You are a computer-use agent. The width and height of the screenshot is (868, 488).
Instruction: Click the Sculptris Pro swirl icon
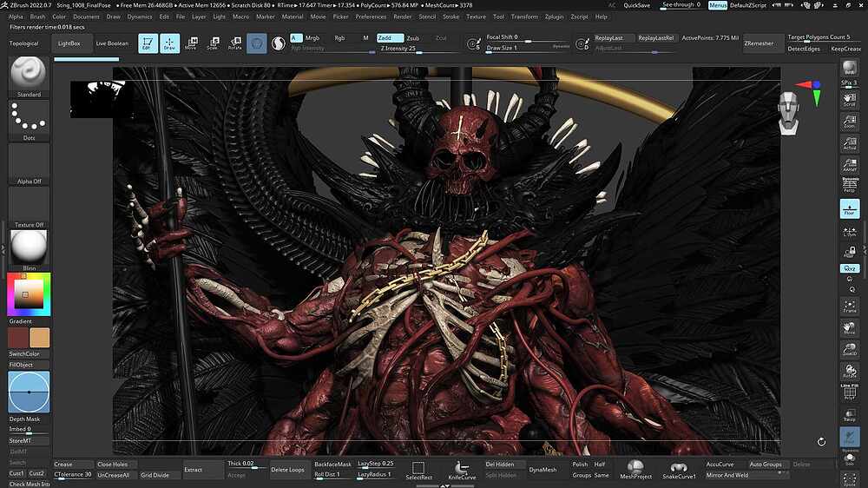pyautogui.click(x=279, y=43)
